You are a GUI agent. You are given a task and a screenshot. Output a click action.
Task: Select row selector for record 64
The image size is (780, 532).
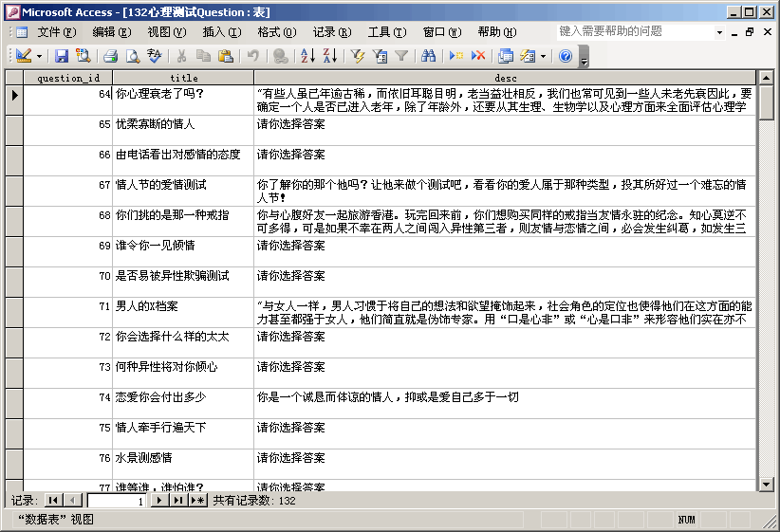(x=14, y=100)
